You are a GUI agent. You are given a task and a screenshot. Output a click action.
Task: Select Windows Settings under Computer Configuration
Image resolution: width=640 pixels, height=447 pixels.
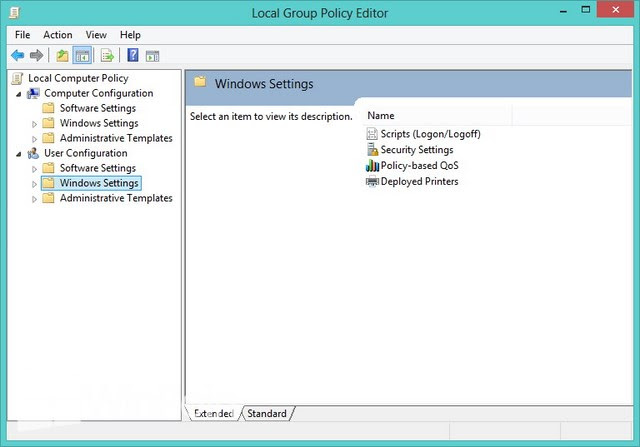coord(99,123)
